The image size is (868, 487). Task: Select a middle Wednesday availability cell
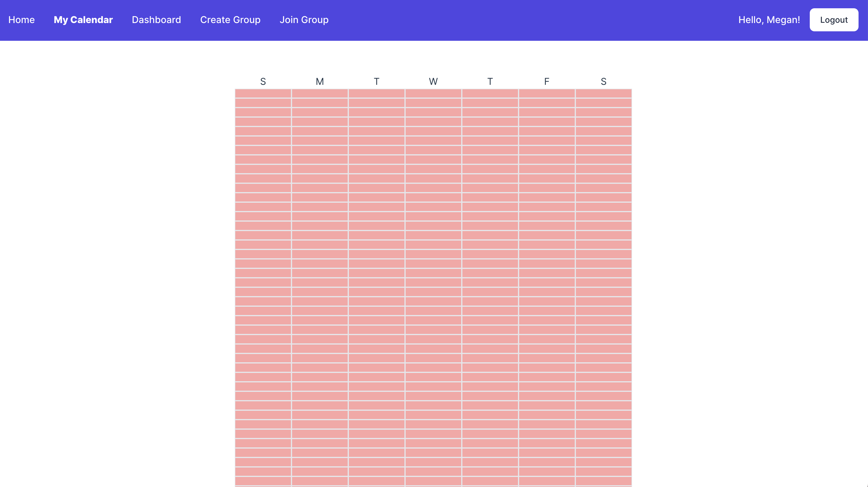pyautogui.click(x=433, y=286)
